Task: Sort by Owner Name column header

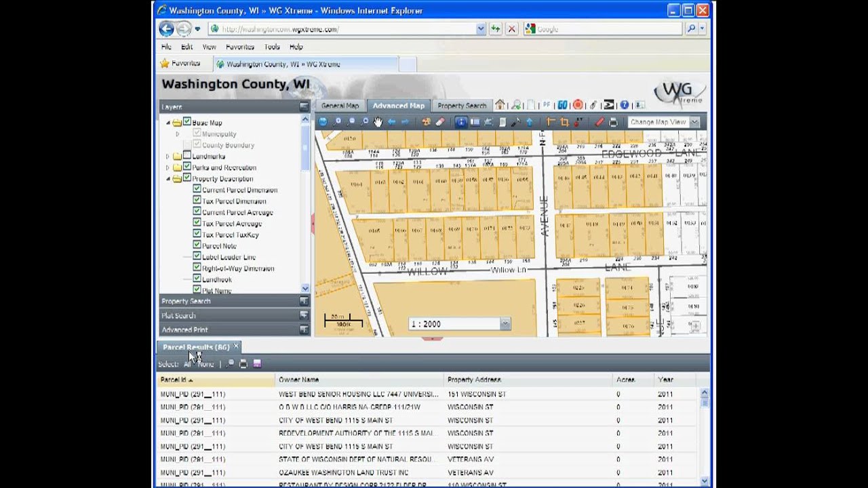Action: (359, 380)
